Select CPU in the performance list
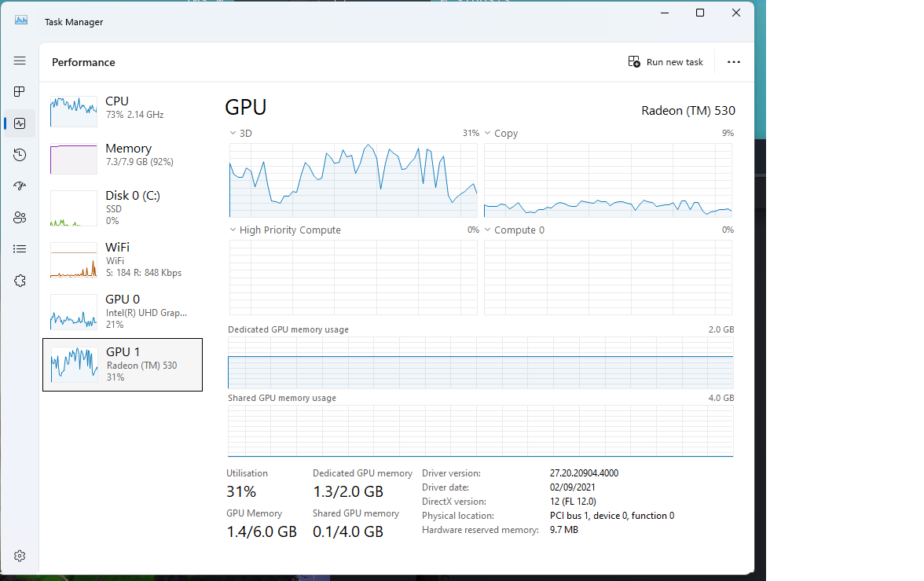Image resolution: width=924 pixels, height=581 pixels. coord(122,111)
